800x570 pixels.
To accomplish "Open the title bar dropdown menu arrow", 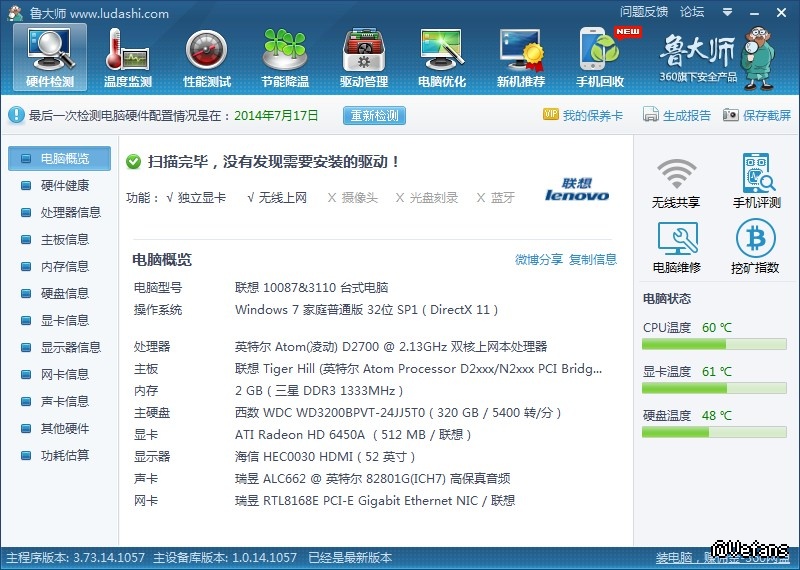I will coord(728,12).
